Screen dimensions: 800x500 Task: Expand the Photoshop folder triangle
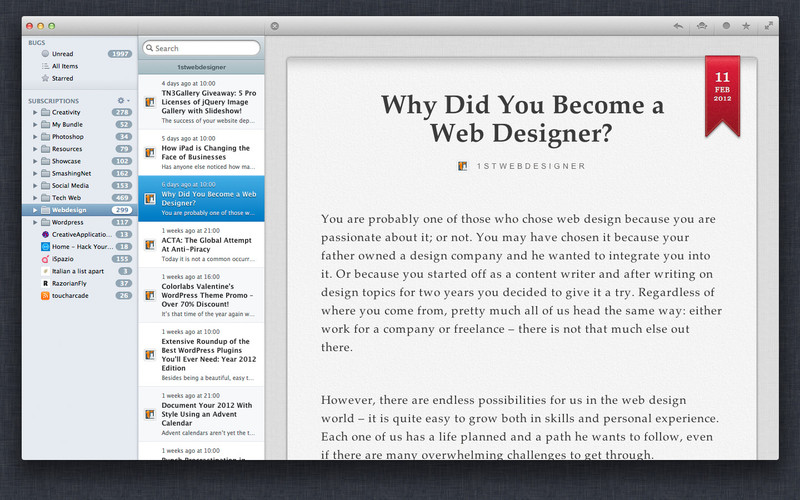(35, 137)
